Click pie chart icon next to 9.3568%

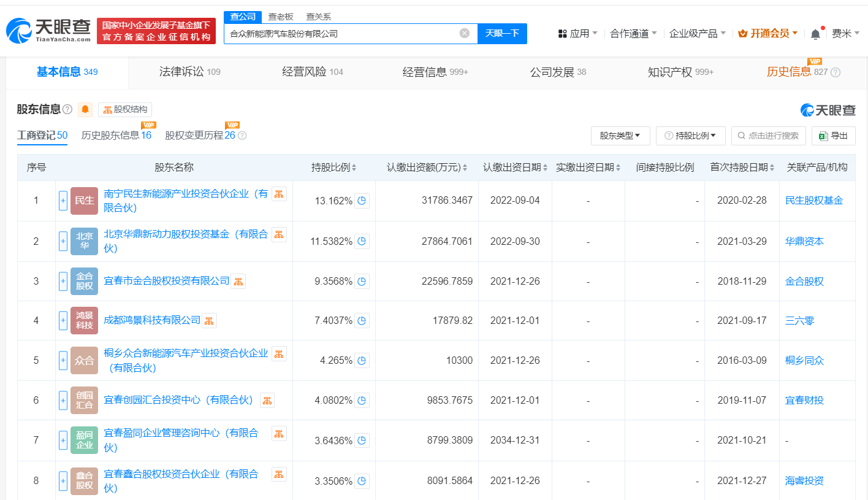[x=362, y=281]
